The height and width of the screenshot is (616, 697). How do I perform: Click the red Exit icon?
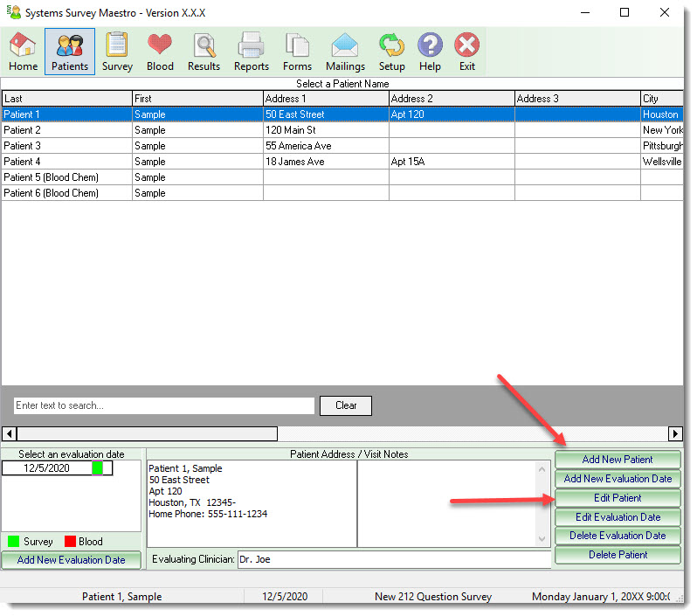coord(467,51)
